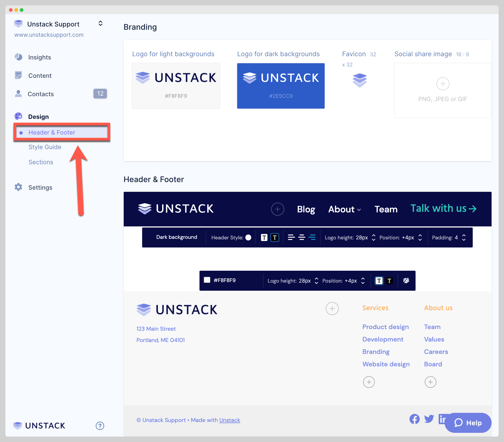Click the Twitter icon in footer
The image size is (504, 442).
(x=429, y=419)
